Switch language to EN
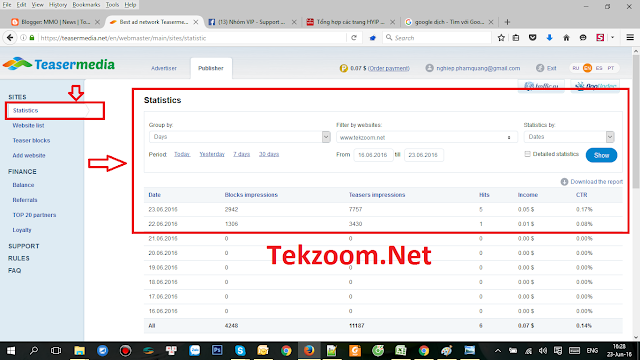 click(x=587, y=68)
